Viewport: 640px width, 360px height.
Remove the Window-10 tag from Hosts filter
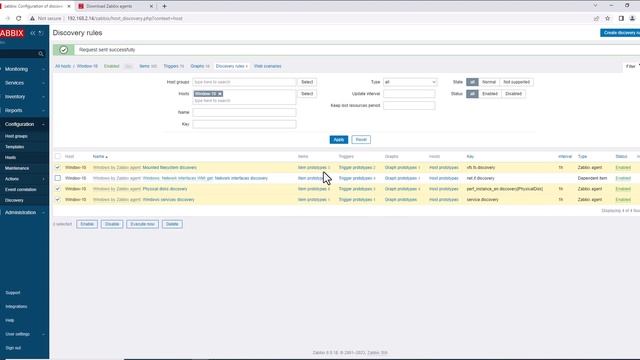(x=220, y=94)
